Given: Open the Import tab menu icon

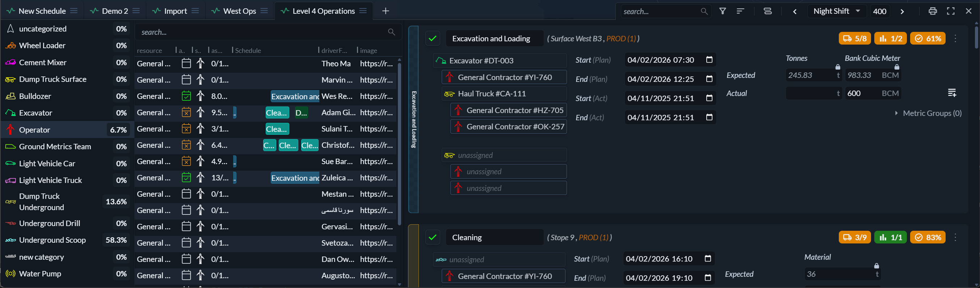Looking at the screenshot, I should [x=195, y=11].
